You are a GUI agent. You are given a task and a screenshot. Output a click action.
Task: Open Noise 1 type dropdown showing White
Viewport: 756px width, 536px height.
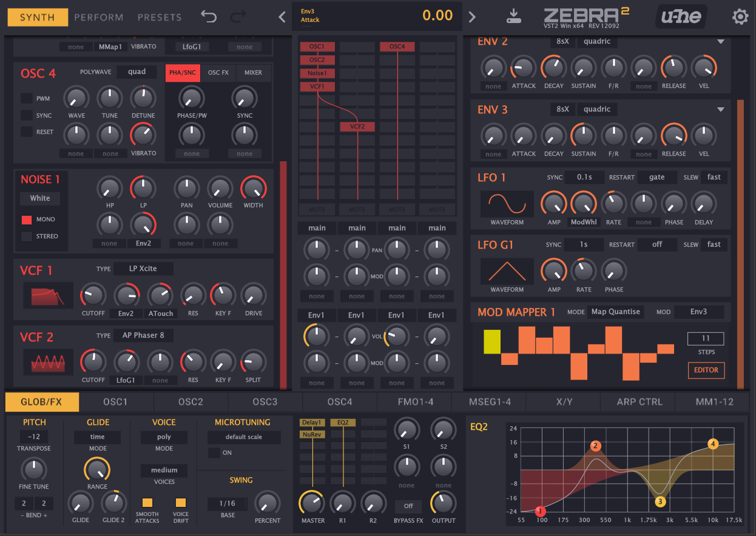coord(40,198)
